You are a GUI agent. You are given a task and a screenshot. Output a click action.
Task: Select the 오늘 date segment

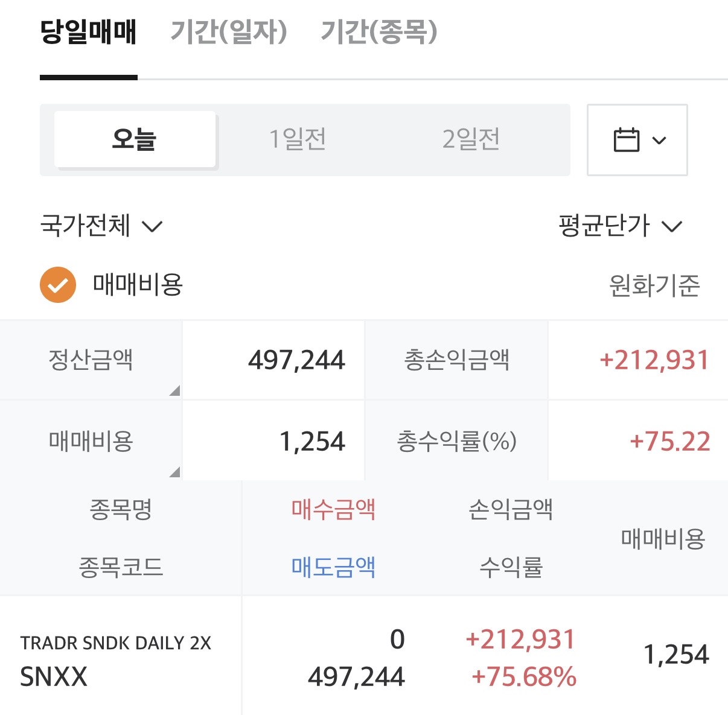click(x=135, y=139)
